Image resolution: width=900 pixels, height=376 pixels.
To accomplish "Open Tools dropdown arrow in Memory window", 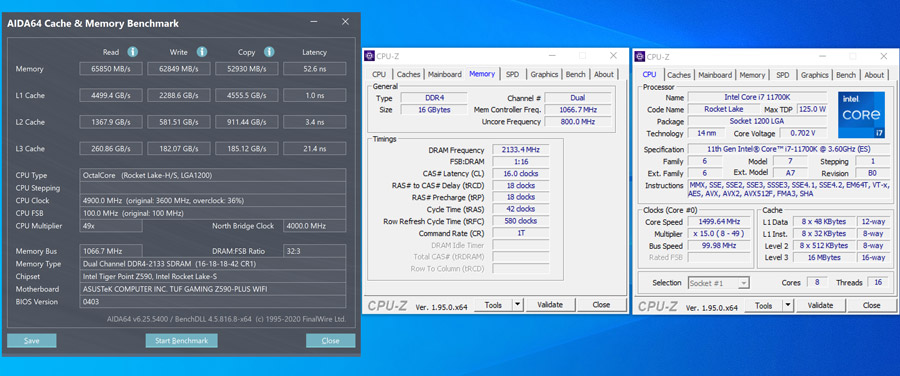I will click(x=518, y=305).
